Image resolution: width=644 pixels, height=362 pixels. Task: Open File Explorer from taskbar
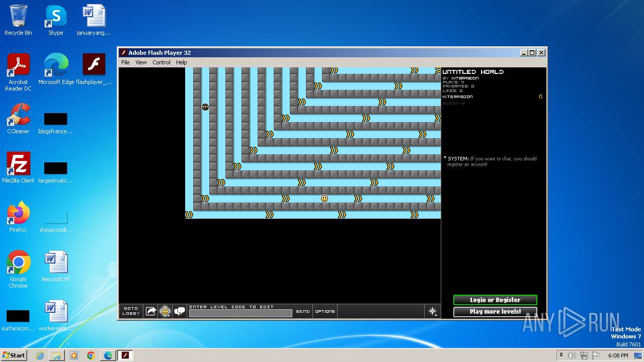[x=57, y=355]
